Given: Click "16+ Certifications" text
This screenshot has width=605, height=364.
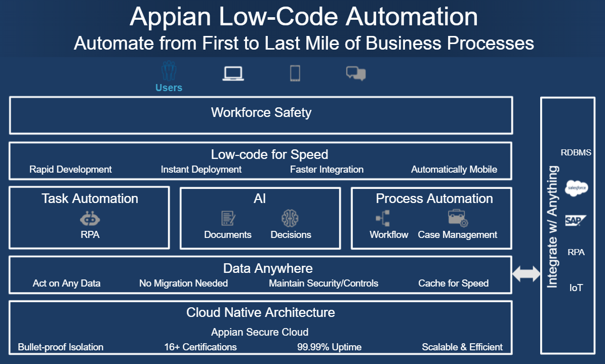Looking at the screenshot, I should (x=200, y=347).
